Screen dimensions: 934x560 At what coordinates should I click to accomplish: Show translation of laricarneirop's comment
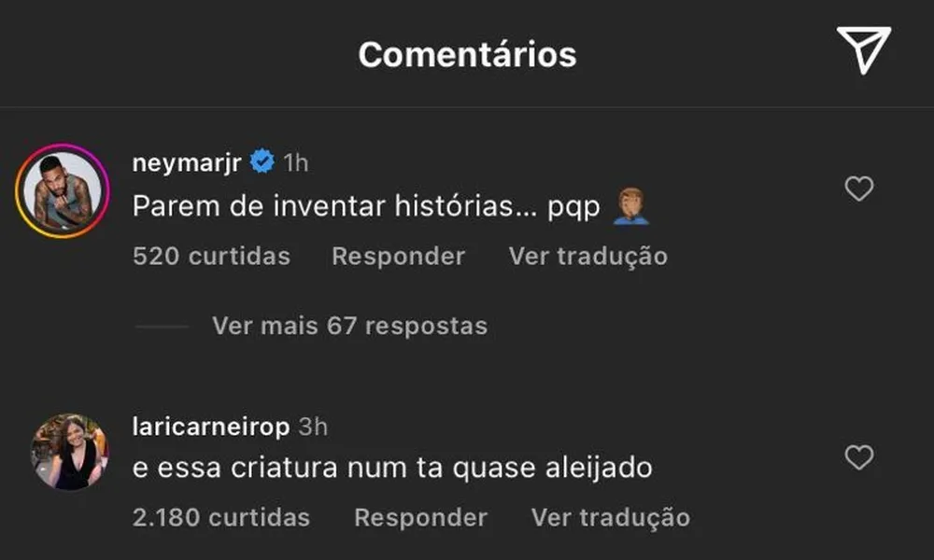(x=610, y=517)
